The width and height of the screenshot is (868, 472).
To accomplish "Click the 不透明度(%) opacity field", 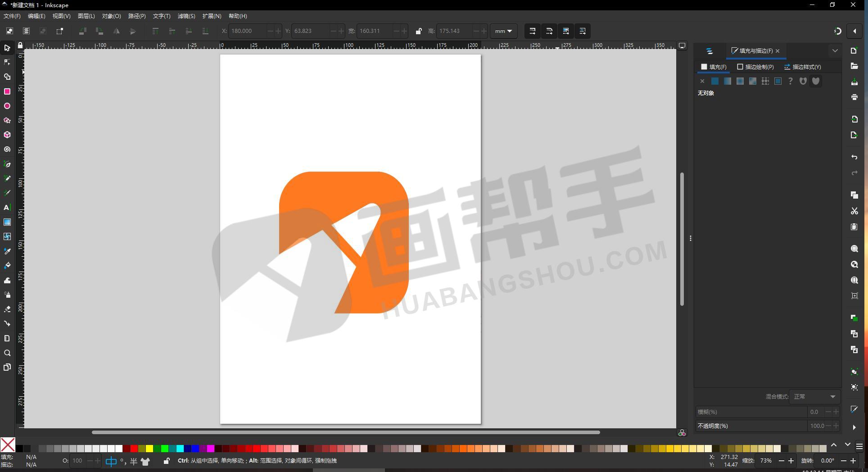I will [x=768, y=426].
